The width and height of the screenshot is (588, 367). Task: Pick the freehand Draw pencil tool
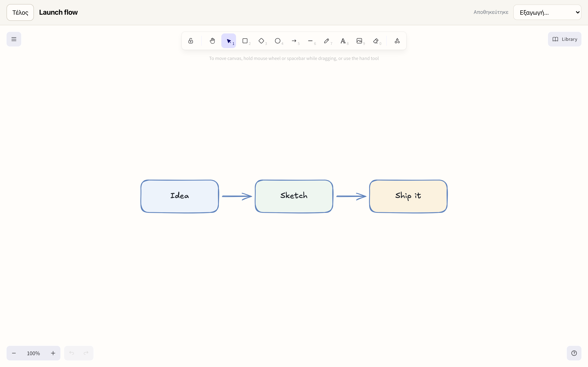click(x=326, y=41)
